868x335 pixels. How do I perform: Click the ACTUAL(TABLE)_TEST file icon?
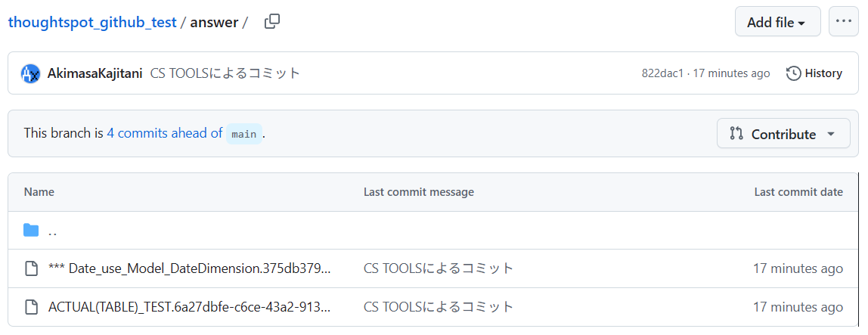[x=31, y=307]
